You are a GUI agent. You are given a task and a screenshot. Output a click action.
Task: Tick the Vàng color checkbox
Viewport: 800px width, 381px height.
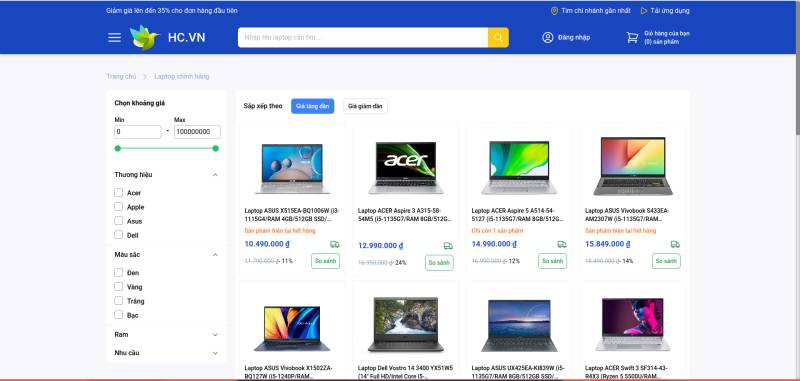(118, 287)
